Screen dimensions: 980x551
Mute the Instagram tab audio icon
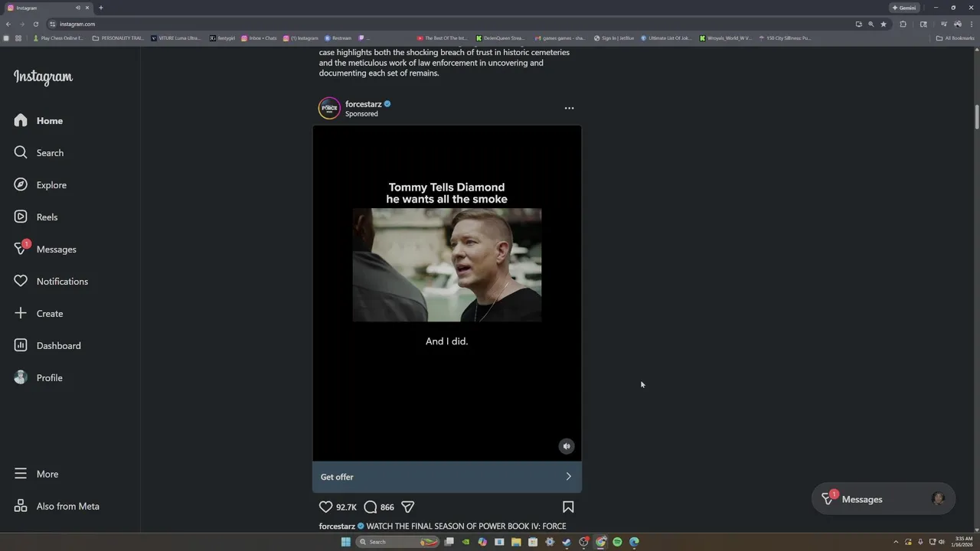78,8
